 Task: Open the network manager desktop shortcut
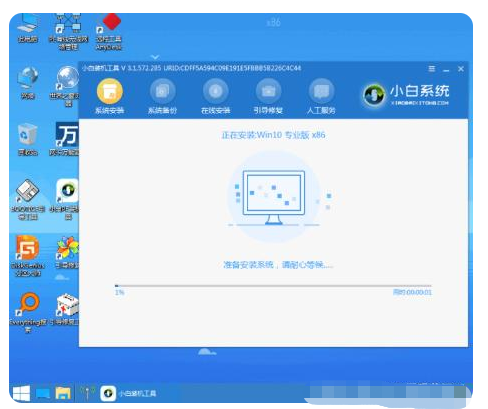coord(68,32)
